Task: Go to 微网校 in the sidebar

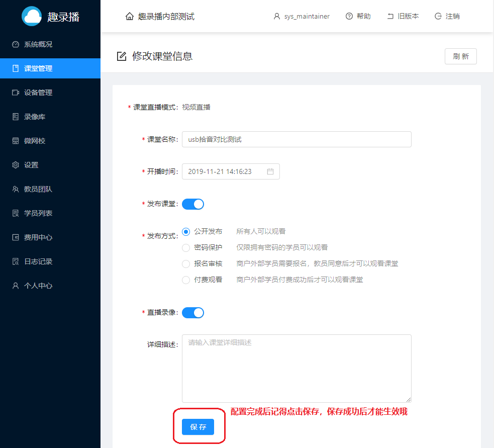Action: [50, 141]
